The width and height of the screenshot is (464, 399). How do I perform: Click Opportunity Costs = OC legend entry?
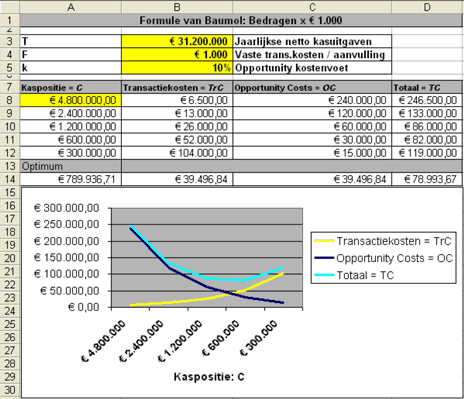(x=384, y=258)
